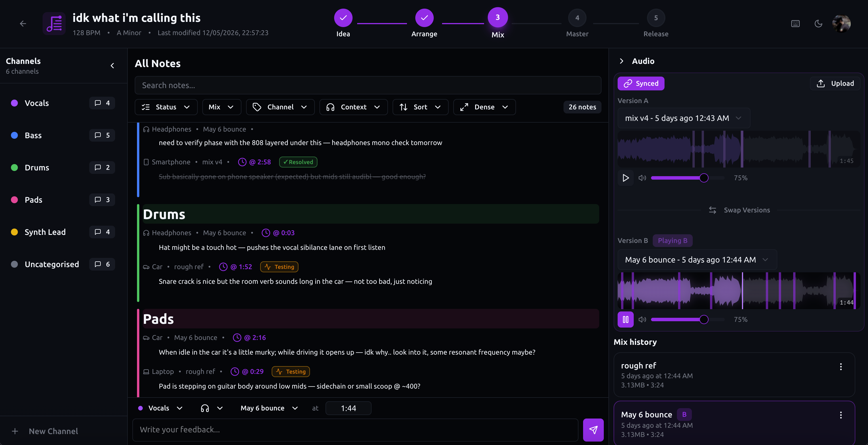Mute Version A speaker icon
Screen dimensions: 868x445
point(642,178)
